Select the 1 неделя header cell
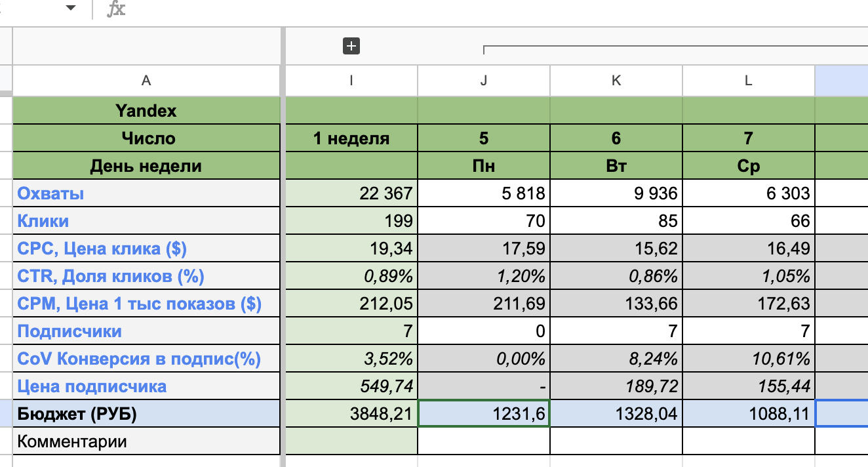This screenshot has width=868, height=467. 351,138
